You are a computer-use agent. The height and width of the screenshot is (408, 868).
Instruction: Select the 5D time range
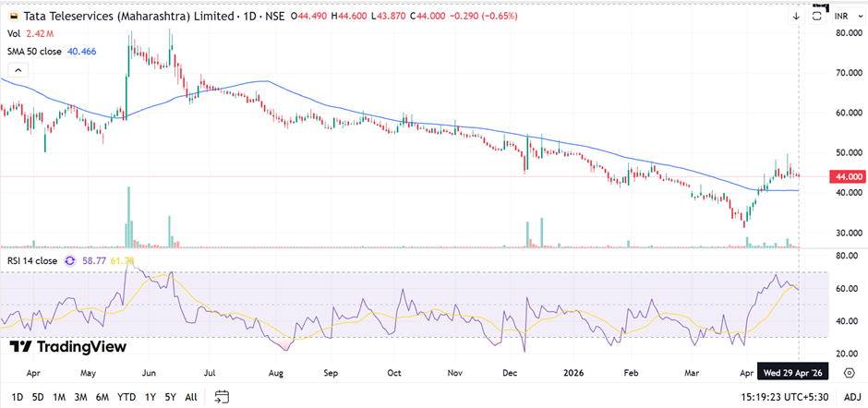click(x=37, y=397)
